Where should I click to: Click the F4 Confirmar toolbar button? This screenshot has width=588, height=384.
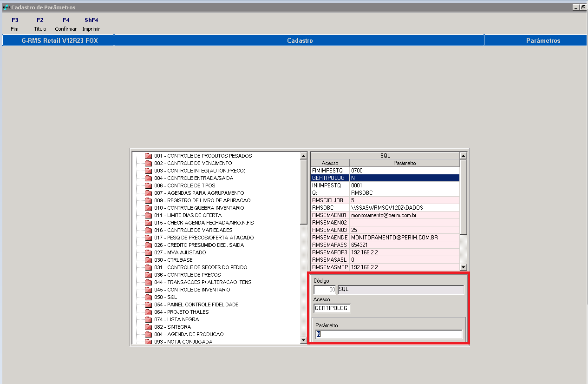pyautogui.click(x=66, y=24)
